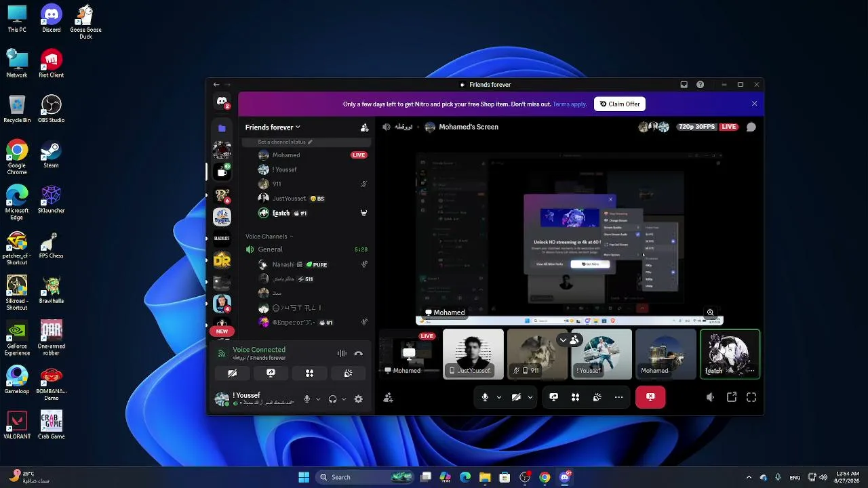Open Discord direct messages home icon
This screenshot has height=488, width=868.
(x=222, y=102)
